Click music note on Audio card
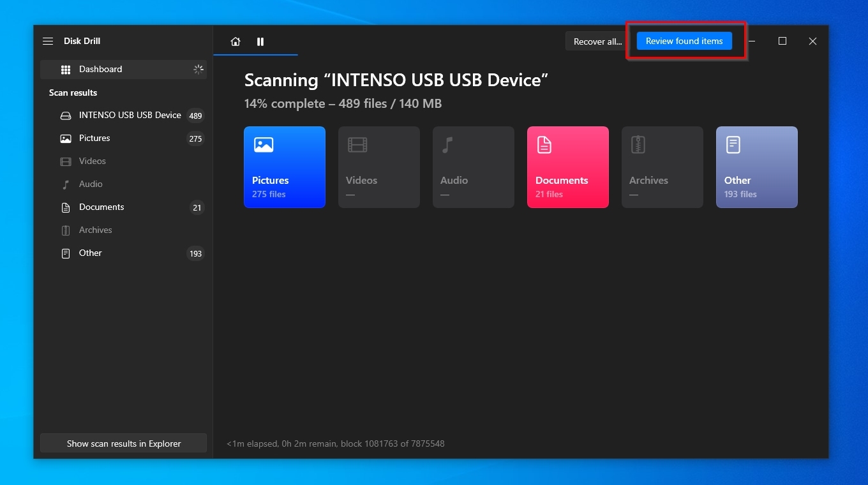This screenshot has width=868, height=485. click(447, 145)
